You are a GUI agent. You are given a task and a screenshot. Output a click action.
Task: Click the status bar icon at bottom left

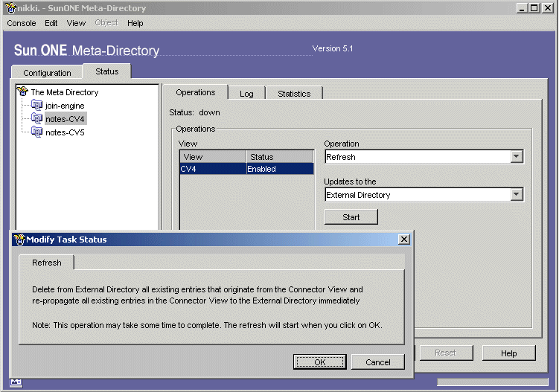16,382
